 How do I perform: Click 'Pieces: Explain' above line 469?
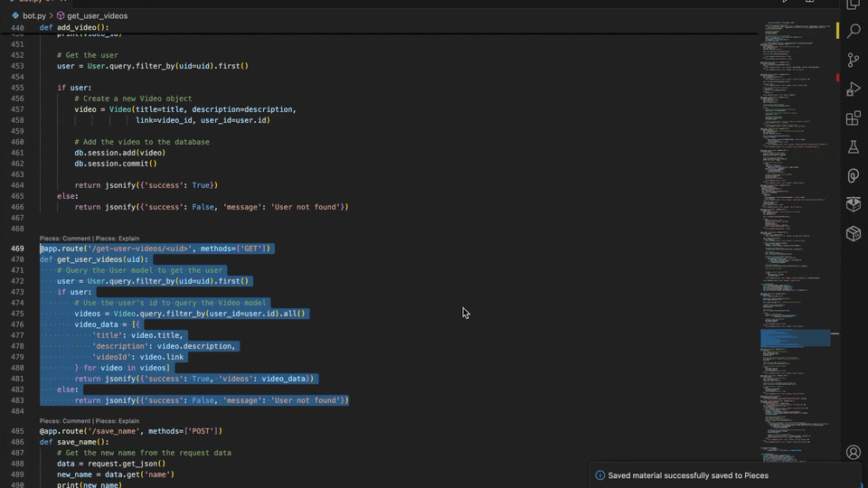pos(118,239)
